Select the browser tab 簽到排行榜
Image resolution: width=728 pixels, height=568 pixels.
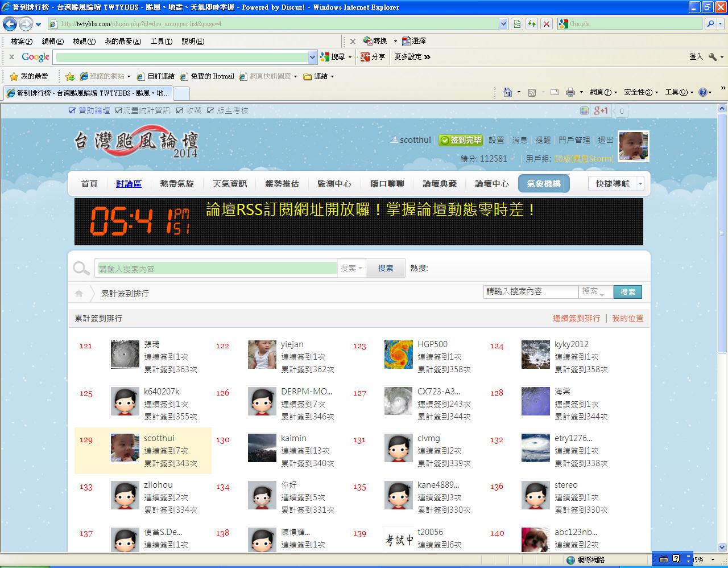[88, 93]
